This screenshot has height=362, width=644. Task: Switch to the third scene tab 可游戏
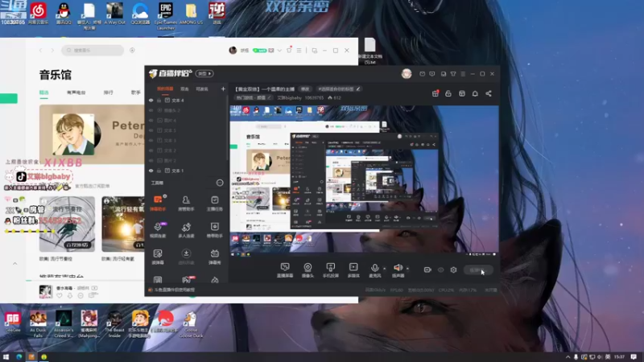[x=202, y=88]
